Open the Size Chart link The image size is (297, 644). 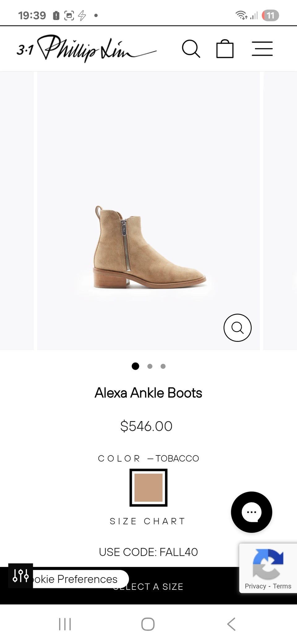[148, 521]
